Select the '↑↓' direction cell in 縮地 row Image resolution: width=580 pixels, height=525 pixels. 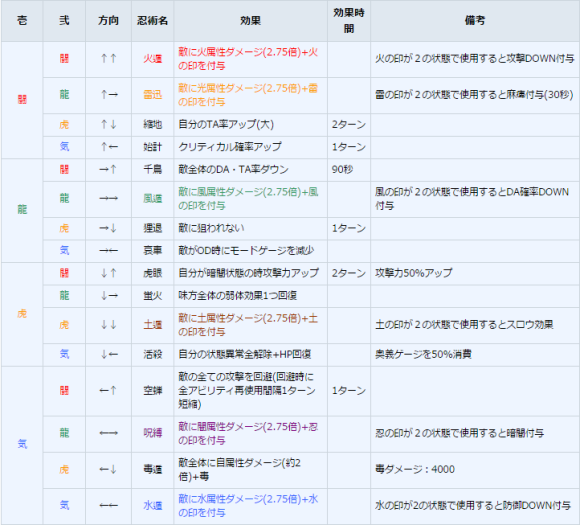point(108,125)
